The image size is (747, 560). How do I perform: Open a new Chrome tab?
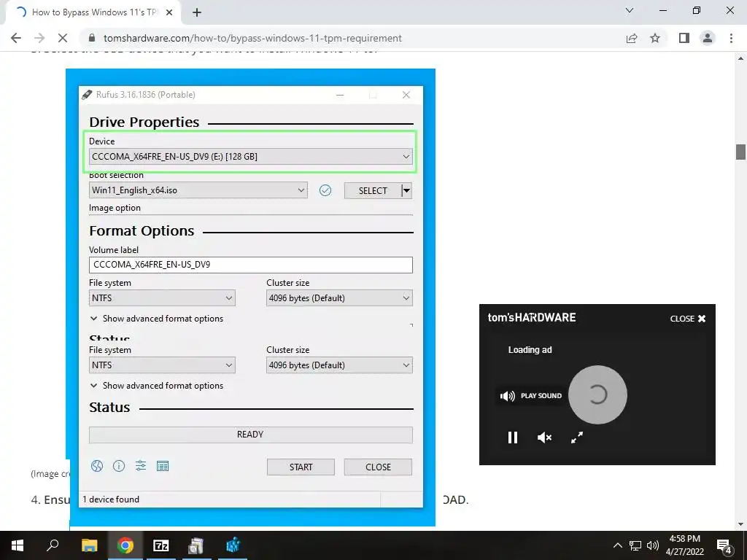tap(197, 13)
